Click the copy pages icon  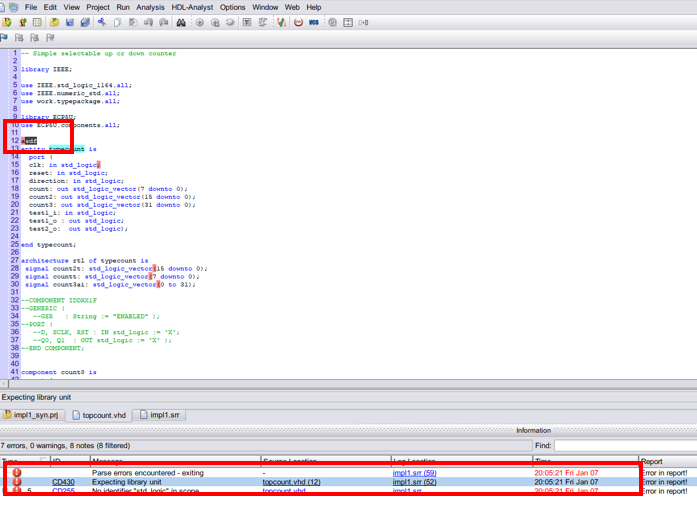[117, 22]
